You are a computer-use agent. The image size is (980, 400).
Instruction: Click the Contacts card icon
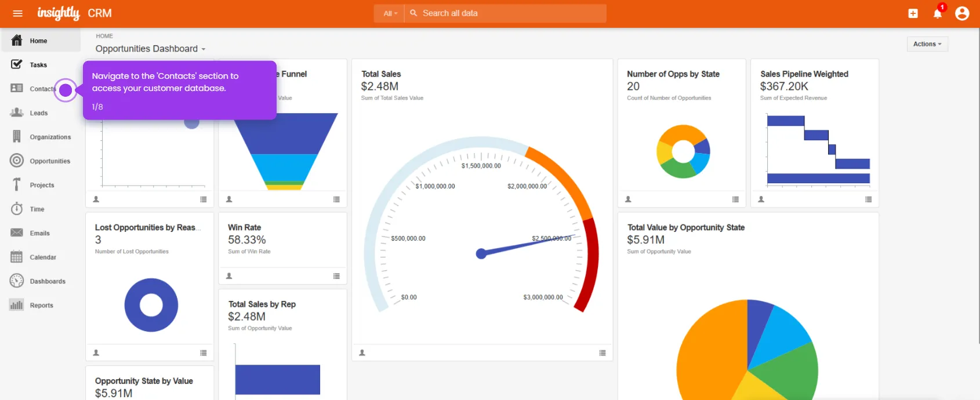[17, 88]
